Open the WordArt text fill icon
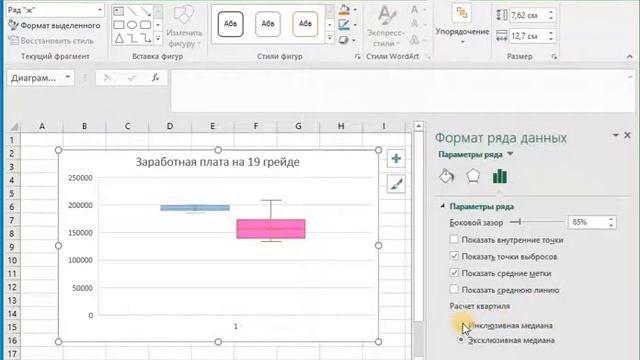The width and height of the screenshot is (640, 360). 415,10
